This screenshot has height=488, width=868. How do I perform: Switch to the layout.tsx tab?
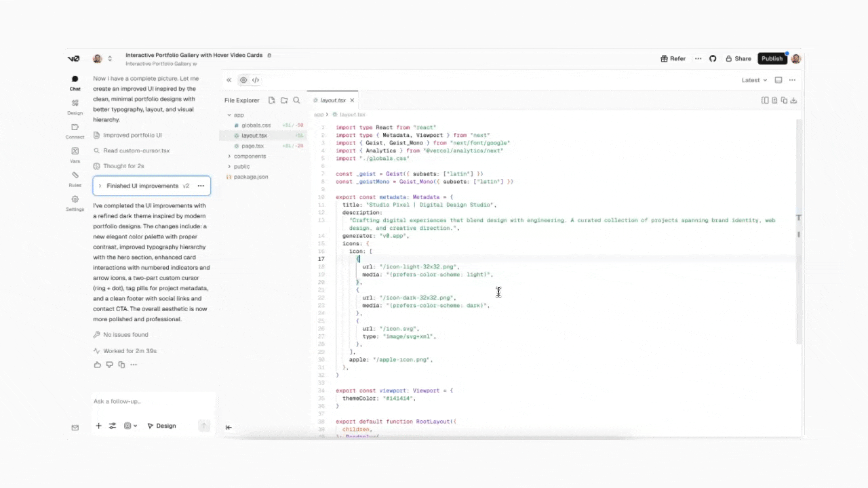tap(333, 100)
